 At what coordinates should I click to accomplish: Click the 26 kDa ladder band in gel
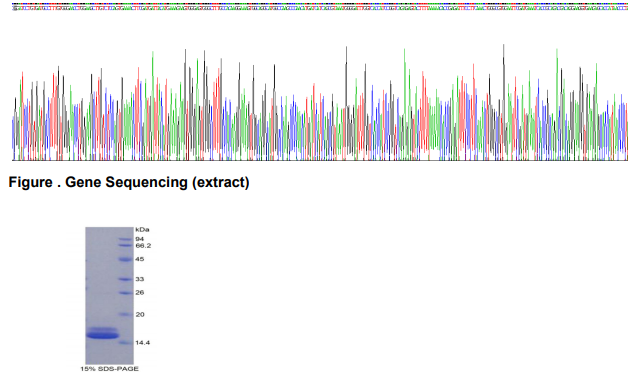[125, 293]
